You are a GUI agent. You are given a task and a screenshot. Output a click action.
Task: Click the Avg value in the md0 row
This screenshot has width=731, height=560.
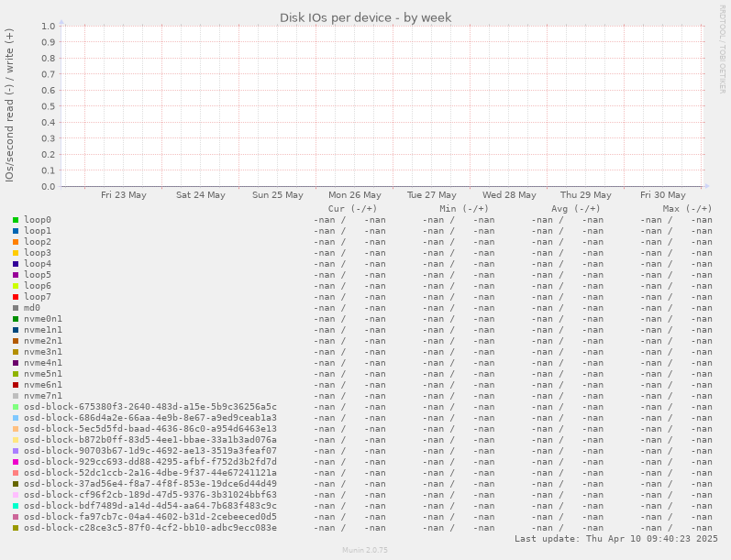point(568,308)
